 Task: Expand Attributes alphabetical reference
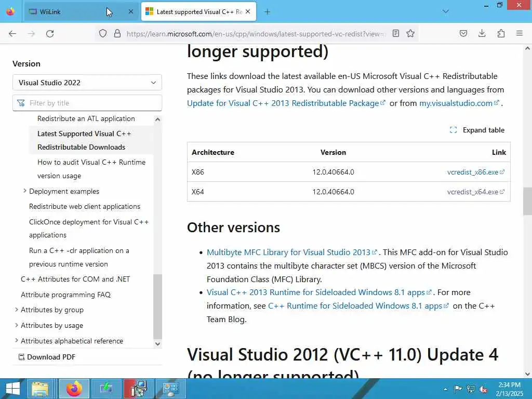tap(16, 340)
